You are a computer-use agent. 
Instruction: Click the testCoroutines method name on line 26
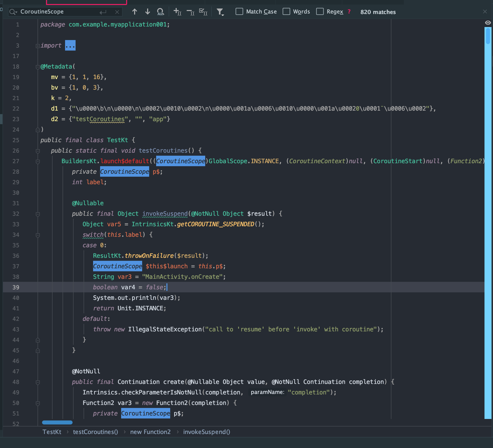click(x=163, y=151)
